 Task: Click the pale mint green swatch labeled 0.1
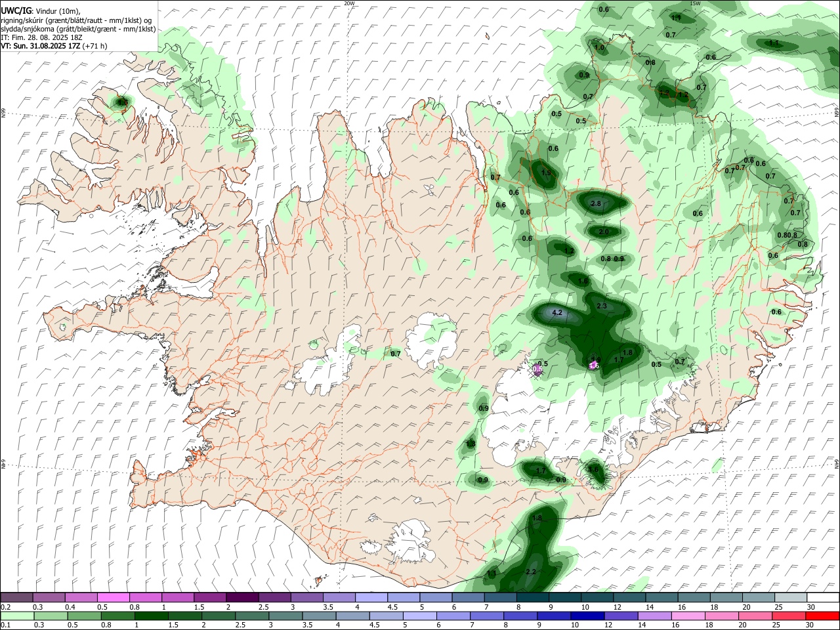[16, 616]
